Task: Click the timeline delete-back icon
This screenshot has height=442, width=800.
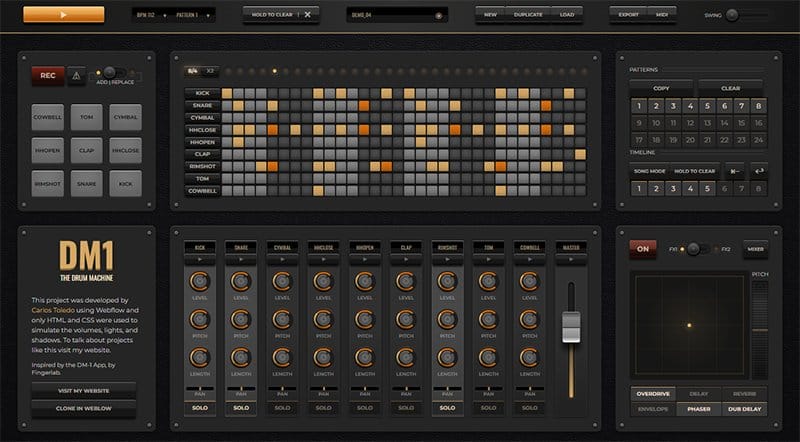Action: (x=735, y=171)
